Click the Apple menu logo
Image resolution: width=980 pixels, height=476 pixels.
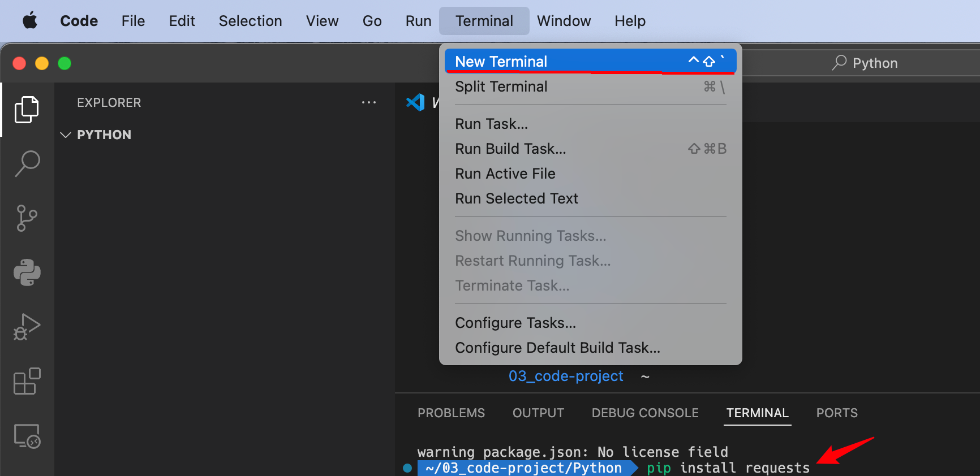30,21
